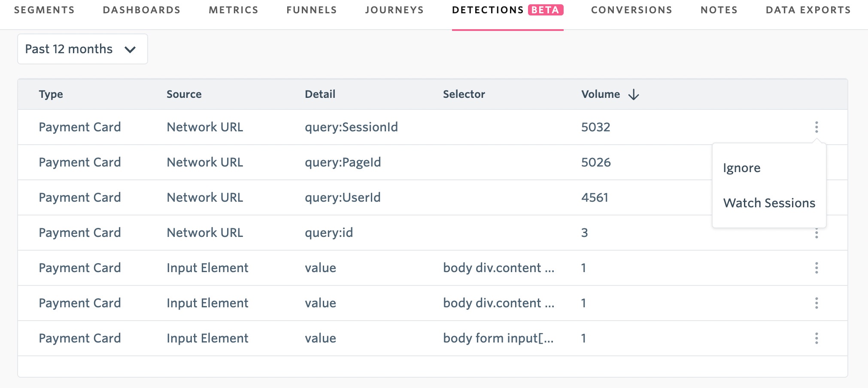Open kebab menu for query:SessionId row
This screenshot has height=388, width=868.
click(x=816, y=127)
